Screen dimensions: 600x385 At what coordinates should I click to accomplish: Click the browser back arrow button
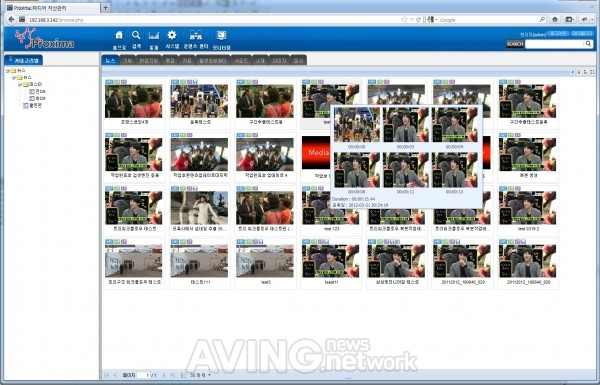point(11,19)
